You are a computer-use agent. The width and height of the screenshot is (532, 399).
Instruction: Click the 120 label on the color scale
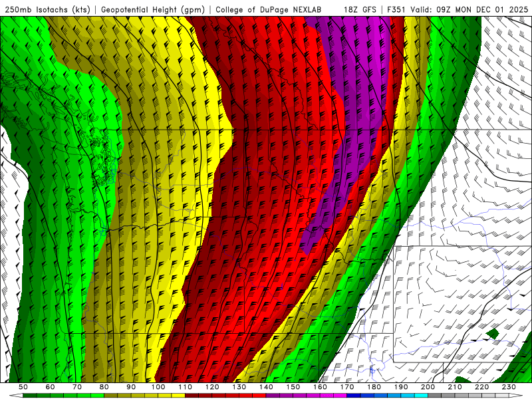coord(212,387)
